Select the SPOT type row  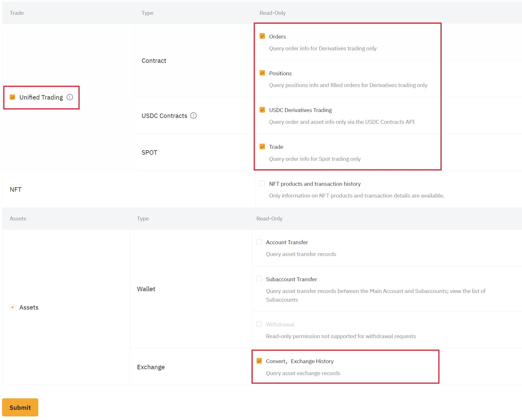point(149,152)
